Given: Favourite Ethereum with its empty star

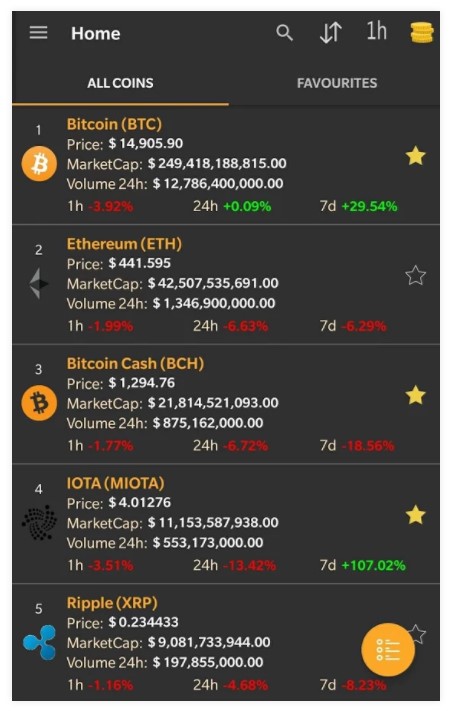Looking at the screenshot, I should coord(415,276).
